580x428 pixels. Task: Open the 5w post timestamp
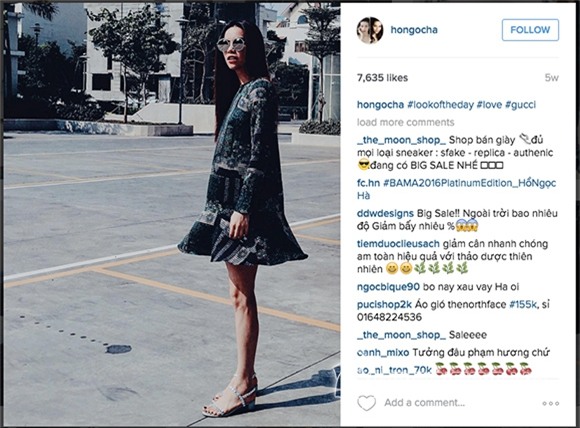coord(551,78)
